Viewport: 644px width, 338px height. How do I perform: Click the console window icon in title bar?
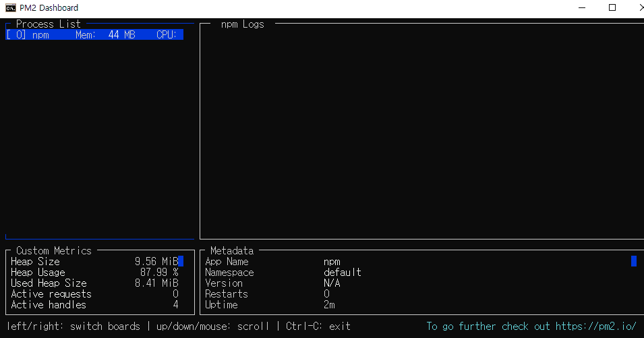[11, 8]
